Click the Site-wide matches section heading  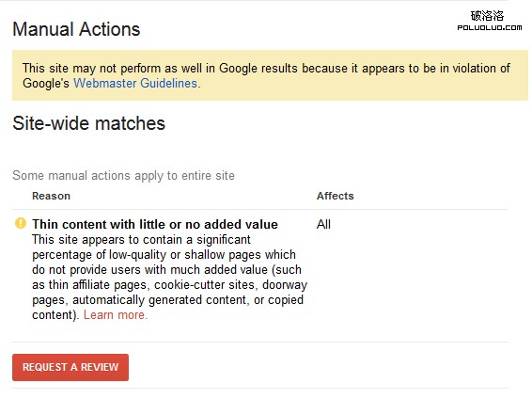[89, 123]
